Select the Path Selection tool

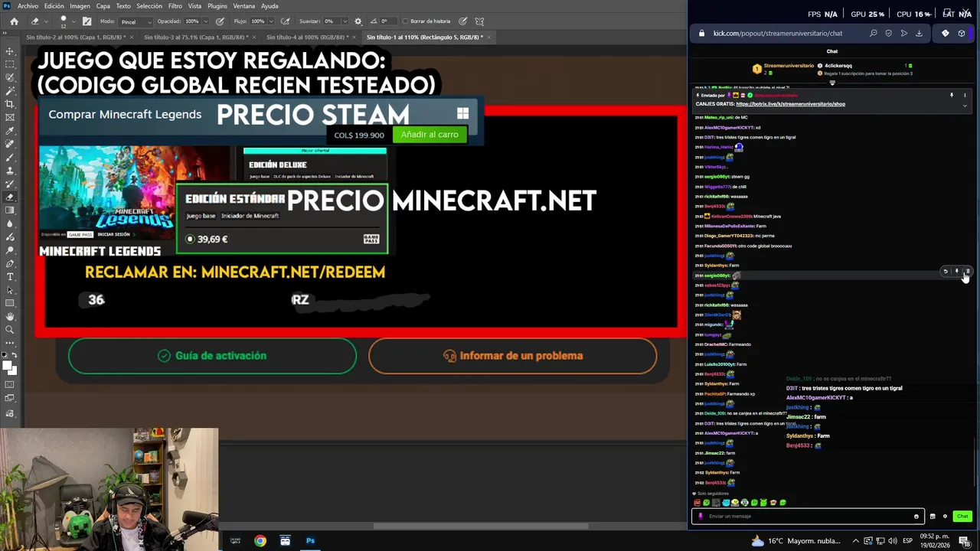[10, 290]
